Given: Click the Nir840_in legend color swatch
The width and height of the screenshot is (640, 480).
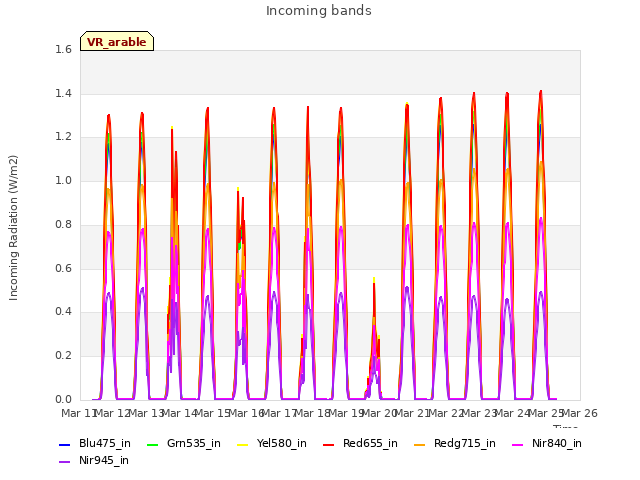Looking at the screenshot, I should coord(518,444).
